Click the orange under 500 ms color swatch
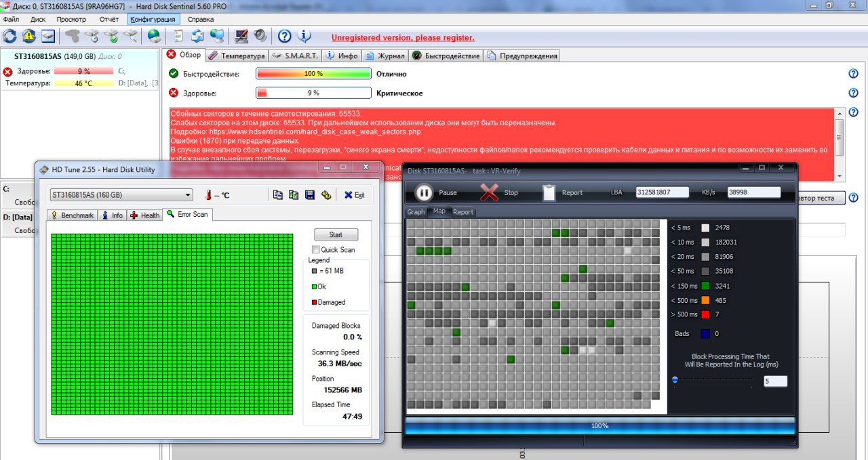Viewport: 868px width, 460px height. 705,300
